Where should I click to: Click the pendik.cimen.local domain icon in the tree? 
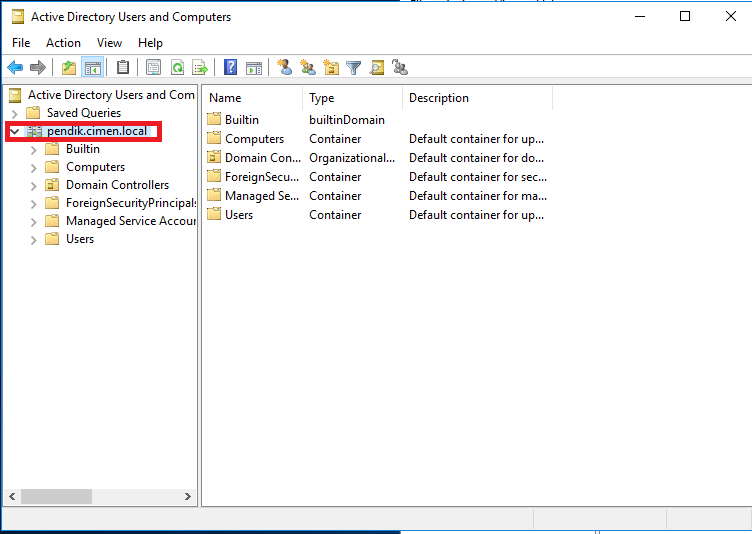click(x=34, y=131)
